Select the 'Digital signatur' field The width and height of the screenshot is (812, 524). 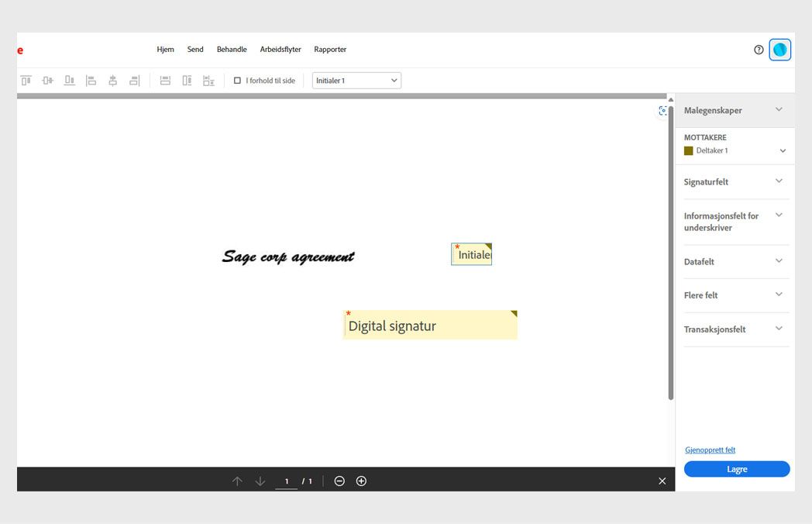coord(430,325)
